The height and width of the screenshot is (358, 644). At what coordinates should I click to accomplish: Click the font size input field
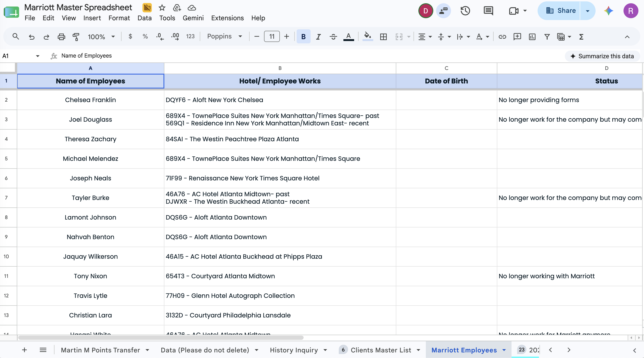coord(272,37)
